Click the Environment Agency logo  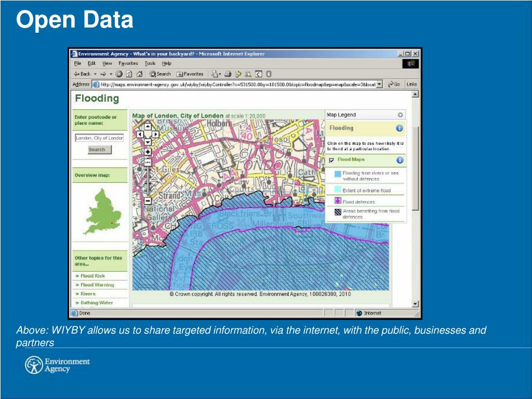tap(57, 365)
